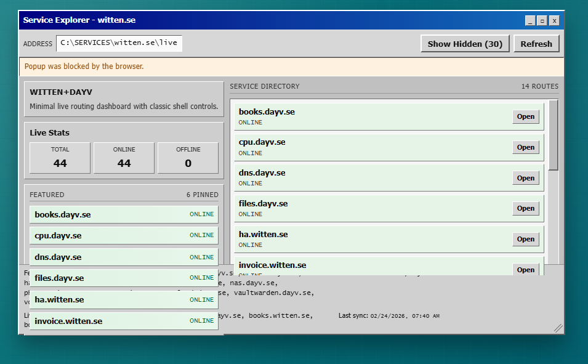The height and width of the screenshot is (364, 588).
Task: Click Open button for dns.dayv.se route
Action: (x=525, y=178)
